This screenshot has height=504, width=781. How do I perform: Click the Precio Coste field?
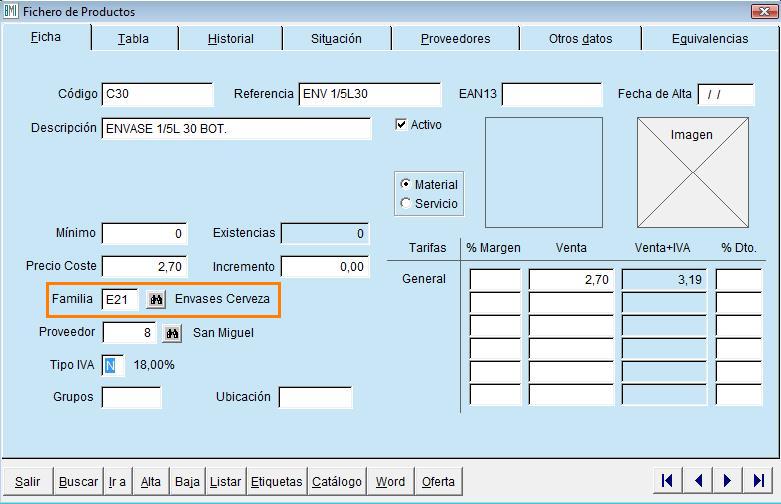coord(144,267)
